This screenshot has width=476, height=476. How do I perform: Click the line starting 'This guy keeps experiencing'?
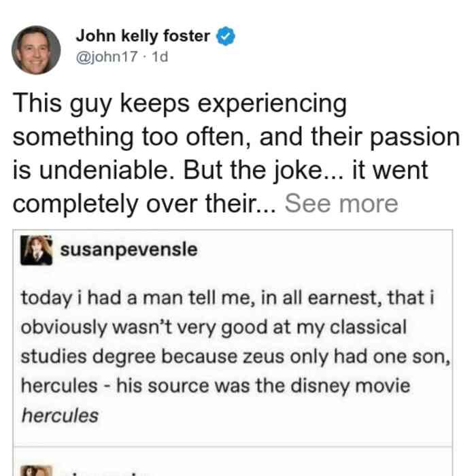coord(180,104)
